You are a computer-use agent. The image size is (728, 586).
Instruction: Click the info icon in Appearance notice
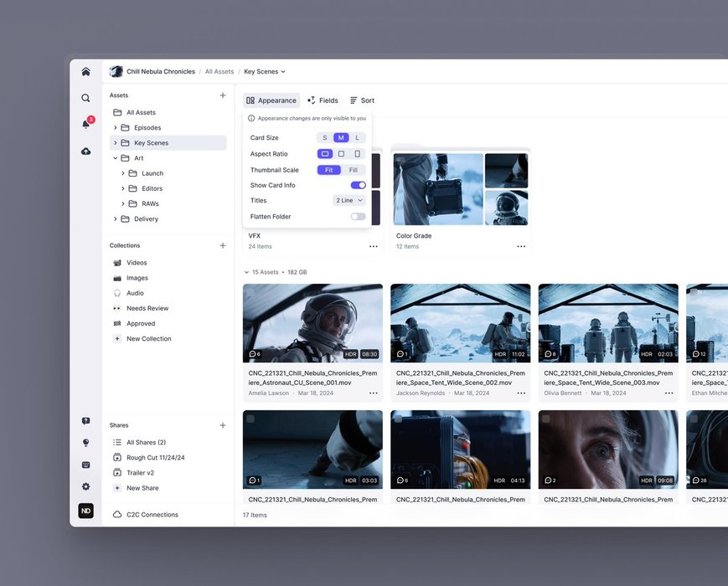click(x=251, y=118)
